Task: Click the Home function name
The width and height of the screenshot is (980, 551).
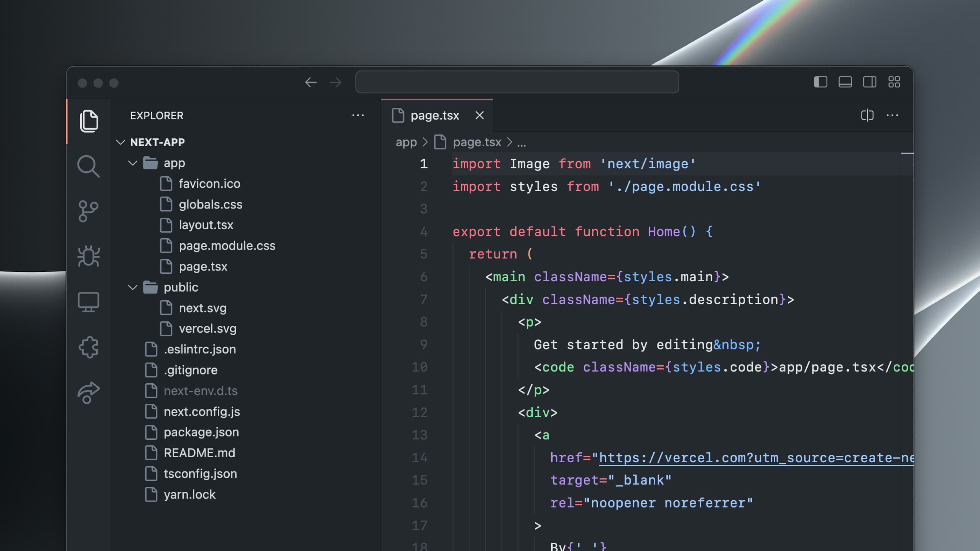Action: 664,232
